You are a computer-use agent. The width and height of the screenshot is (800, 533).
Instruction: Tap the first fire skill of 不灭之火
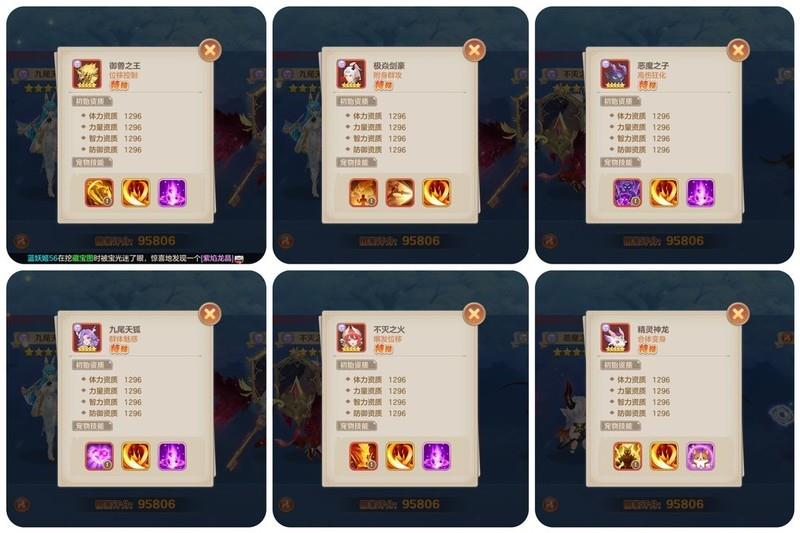coord(363,456)
